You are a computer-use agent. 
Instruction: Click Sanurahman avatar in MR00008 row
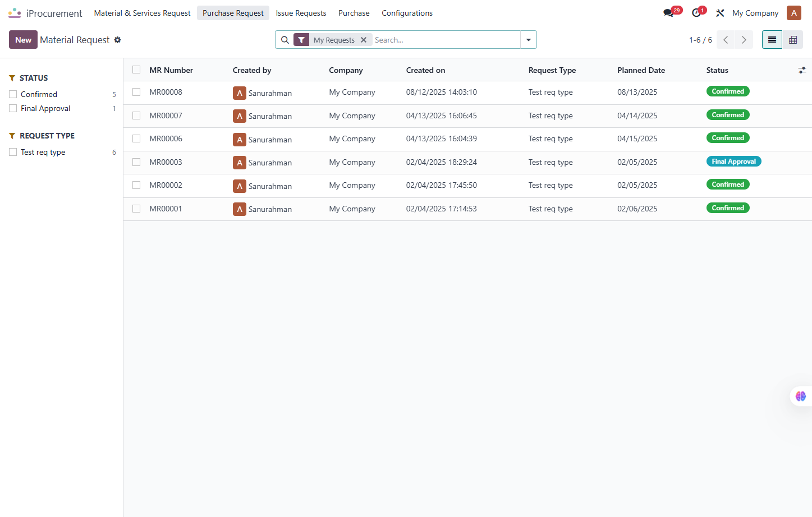[x=240, y=93]
